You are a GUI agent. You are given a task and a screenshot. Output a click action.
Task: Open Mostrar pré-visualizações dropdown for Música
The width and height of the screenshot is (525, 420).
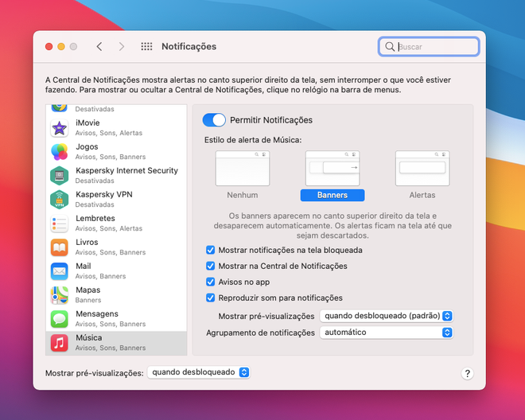coord(387,316)
